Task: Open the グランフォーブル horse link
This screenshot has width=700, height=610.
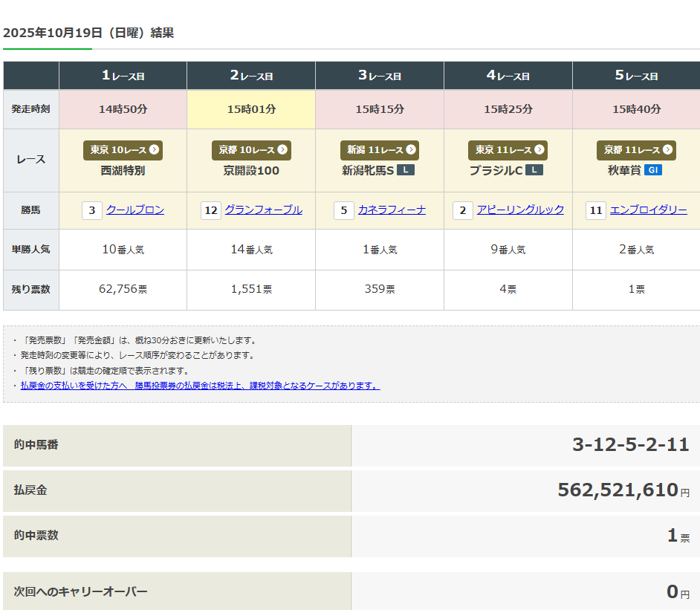Action: click(x=263, y=210)
